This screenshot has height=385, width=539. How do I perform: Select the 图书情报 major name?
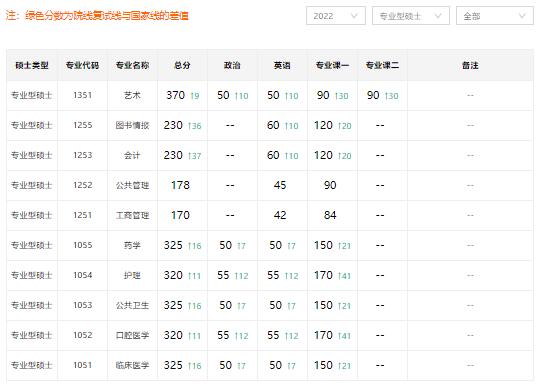pyautogui.click(x=132, y=125)
